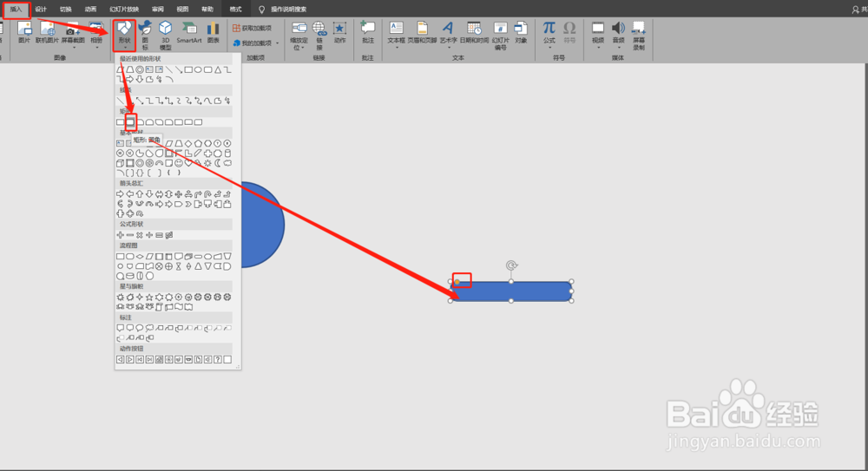Insert 幻灯片编号 slide number
Image resolution: width=868 pixels, height=471 pixels.
pyautogui.click(x=501, y=36)
